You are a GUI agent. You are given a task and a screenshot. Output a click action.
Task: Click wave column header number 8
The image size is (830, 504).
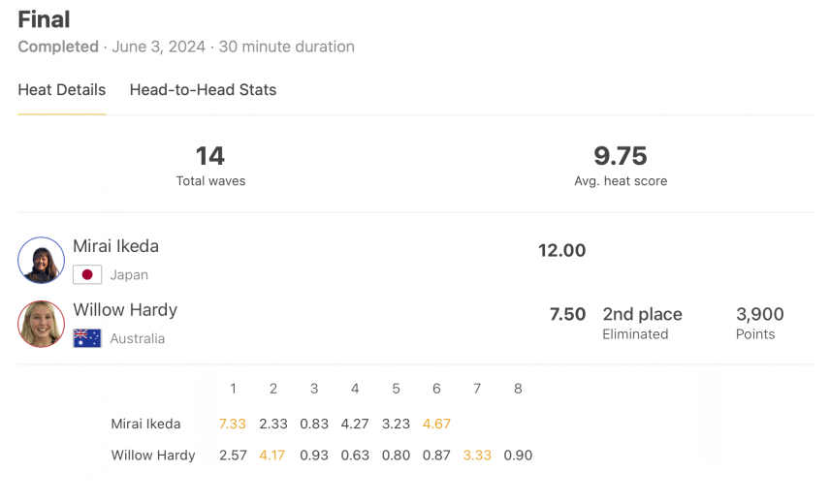518,389
